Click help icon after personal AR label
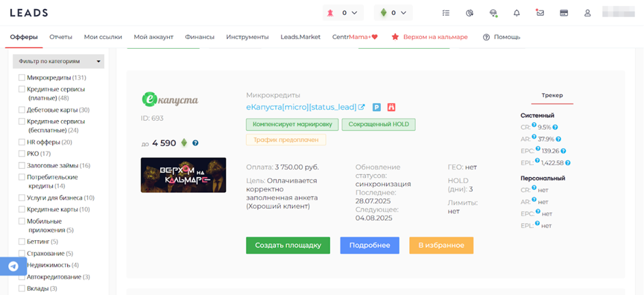The width and height of the screenshot is (644, 295). tap(534, 200)
